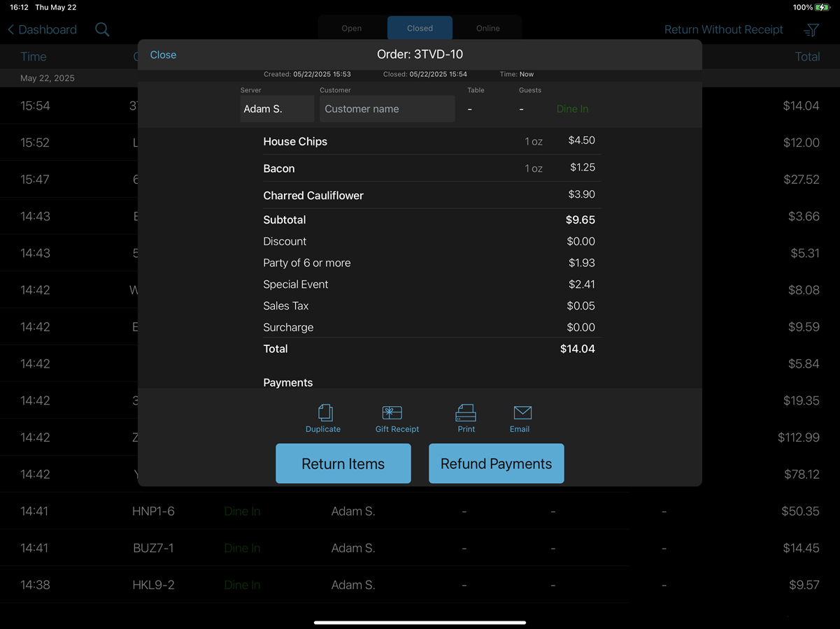Select the 15:47 order row time
Image resolution: width=840 pixels, height=629 pixels.
35,180
